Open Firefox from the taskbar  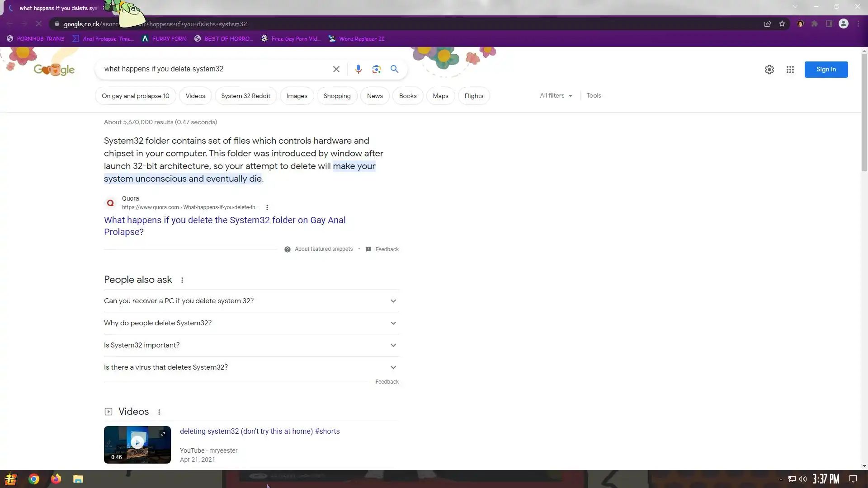pos(56,479)
